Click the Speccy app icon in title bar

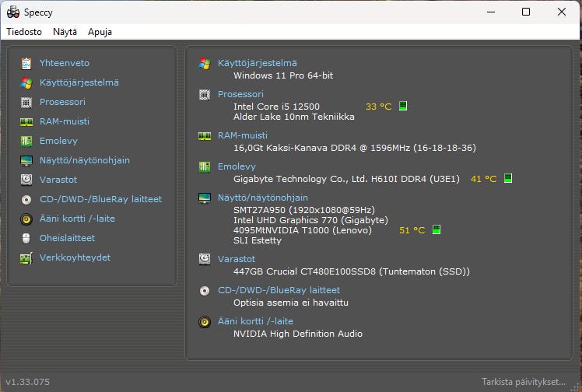click(13, 12)
